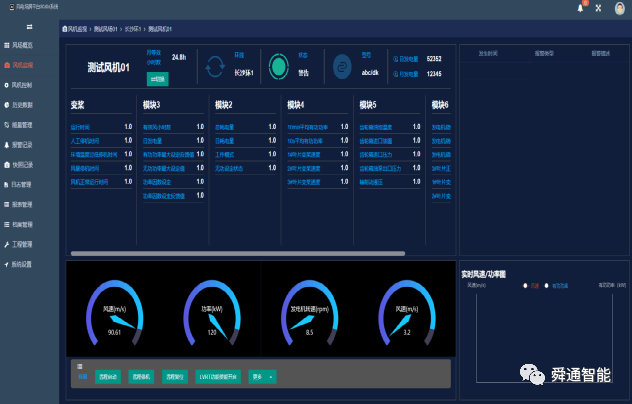Click the green 切换 switch button
The image size is (632, 404).
158,79
